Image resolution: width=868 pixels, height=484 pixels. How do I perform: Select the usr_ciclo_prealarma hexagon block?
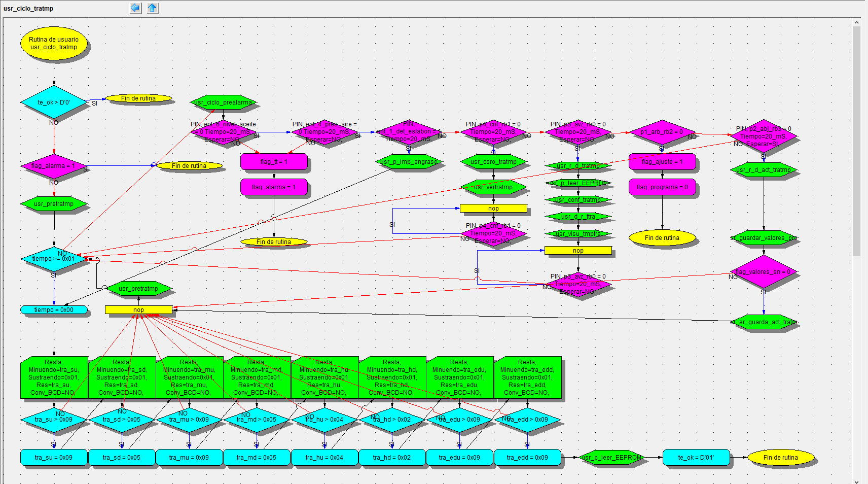coord(223,102)
